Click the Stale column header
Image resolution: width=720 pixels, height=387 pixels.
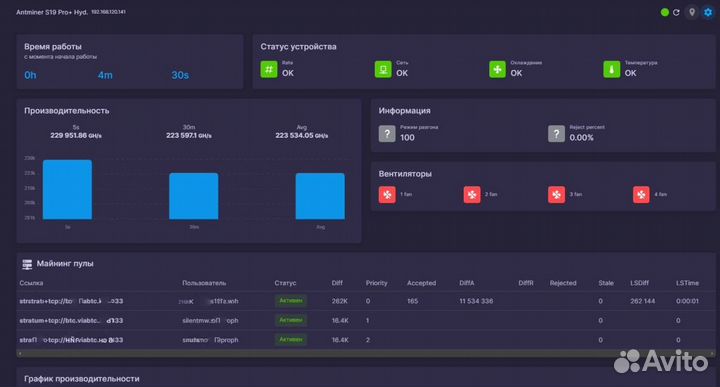[x=606, y=283]
